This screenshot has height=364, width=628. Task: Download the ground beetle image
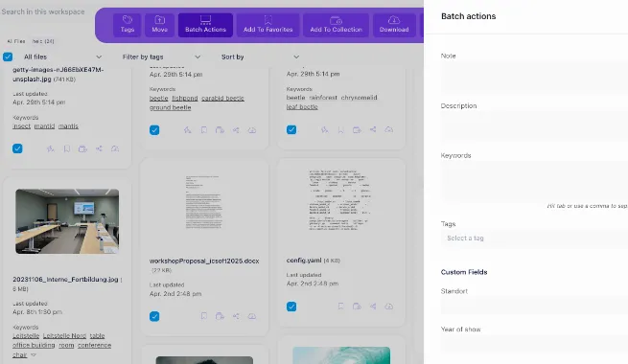pos(252,130)
